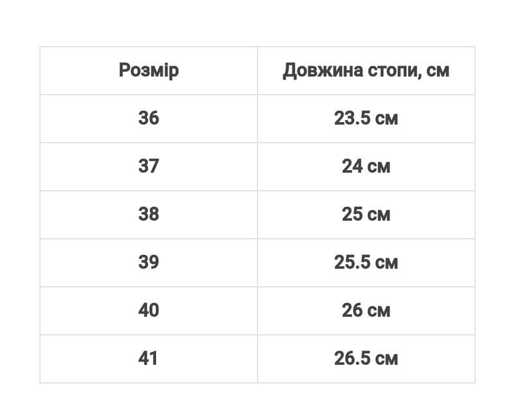Pick the size 40 cell
Image resolution: width=514 pixels, height=420 pixels.
pos(148,310)
